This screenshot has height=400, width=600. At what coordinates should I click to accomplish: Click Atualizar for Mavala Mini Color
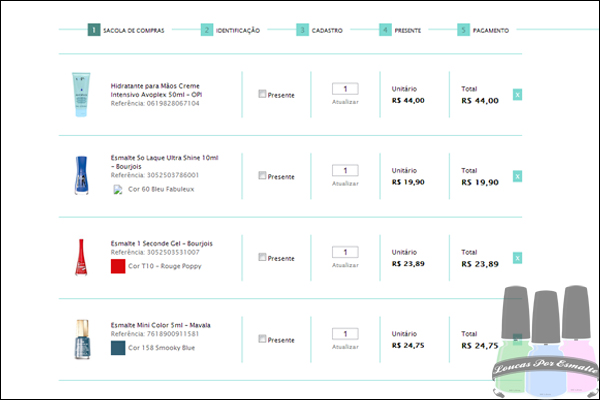pyautogui.click(x=345, y=347)
